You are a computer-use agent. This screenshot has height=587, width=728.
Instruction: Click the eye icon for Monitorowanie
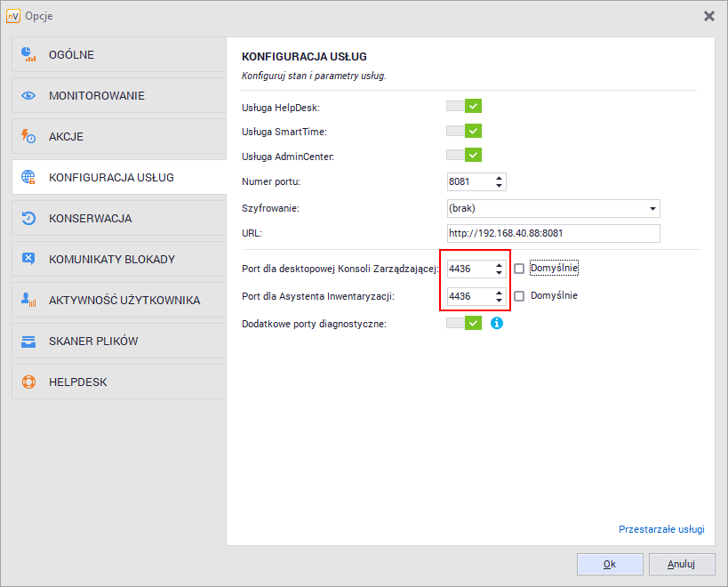[28, 96]
